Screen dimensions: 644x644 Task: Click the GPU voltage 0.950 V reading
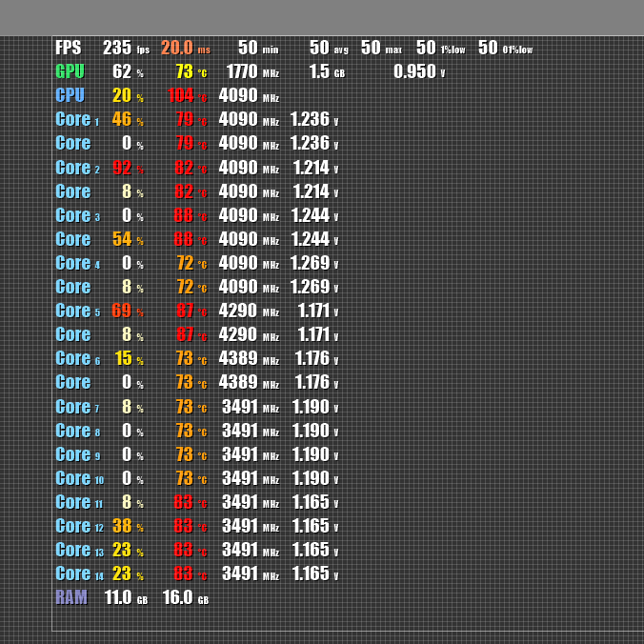(x=414, y=71)
